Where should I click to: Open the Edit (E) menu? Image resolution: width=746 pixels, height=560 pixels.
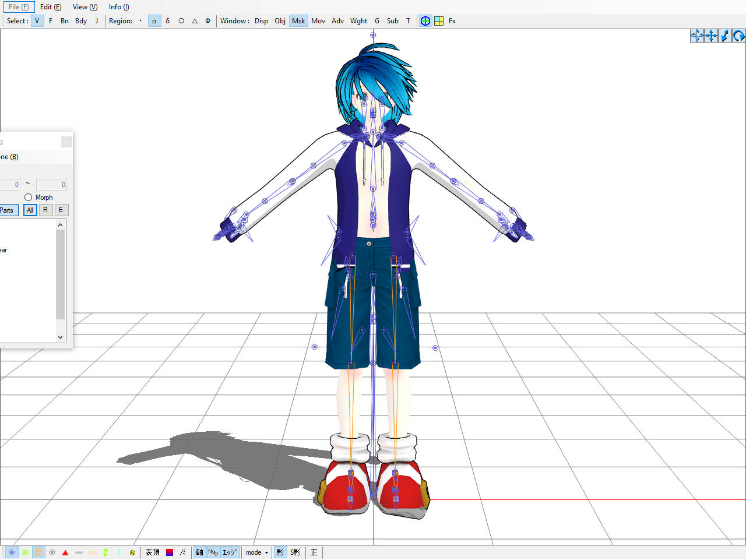50,6
